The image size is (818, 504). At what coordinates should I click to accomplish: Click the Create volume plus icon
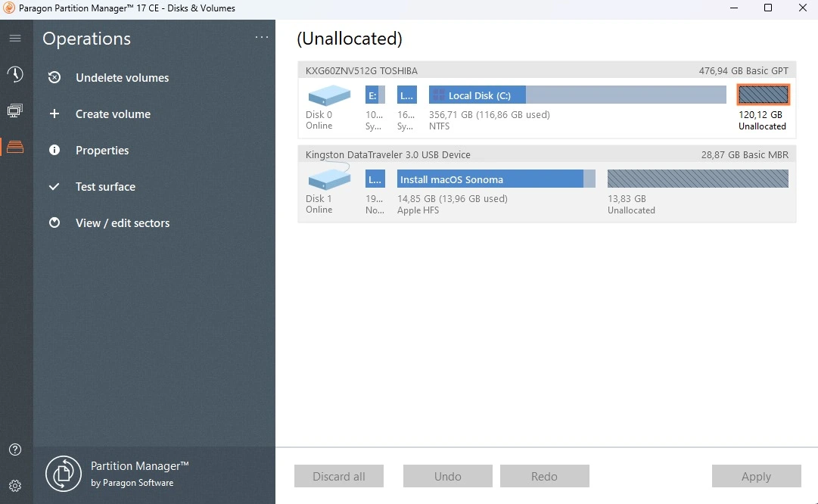[54, 114]
